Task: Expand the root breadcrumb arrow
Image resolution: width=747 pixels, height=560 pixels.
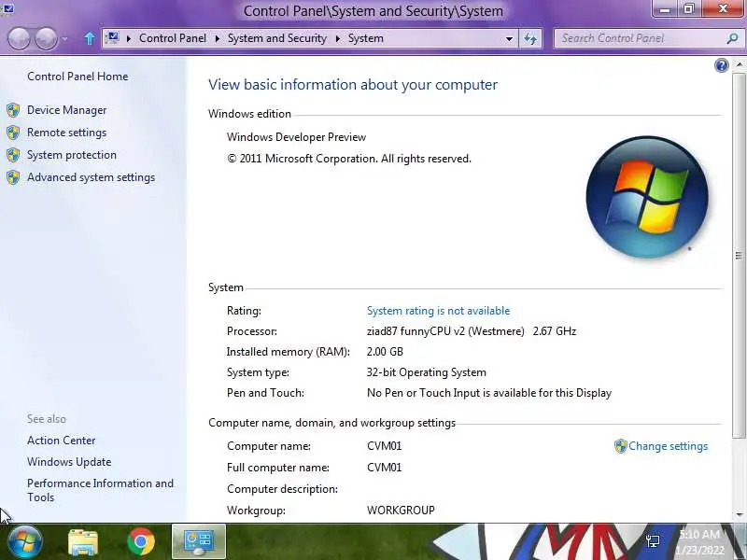Action: tap(129, 38)
